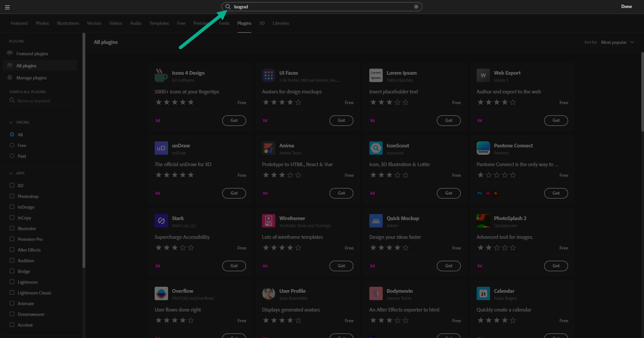Click the sidebar vertical scrollbar
This screenshot has height=338, width=644.
84,151
